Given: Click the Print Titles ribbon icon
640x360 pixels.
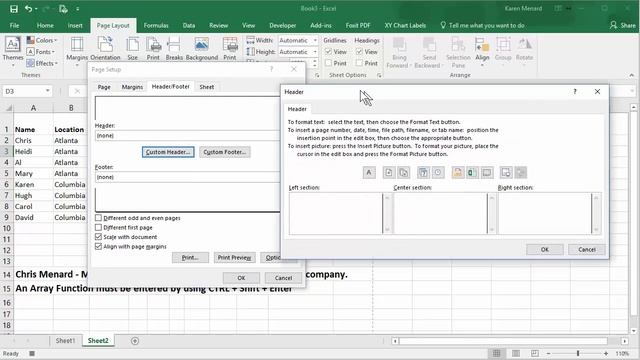Looking at the screenshot, I should pos(230,49).
